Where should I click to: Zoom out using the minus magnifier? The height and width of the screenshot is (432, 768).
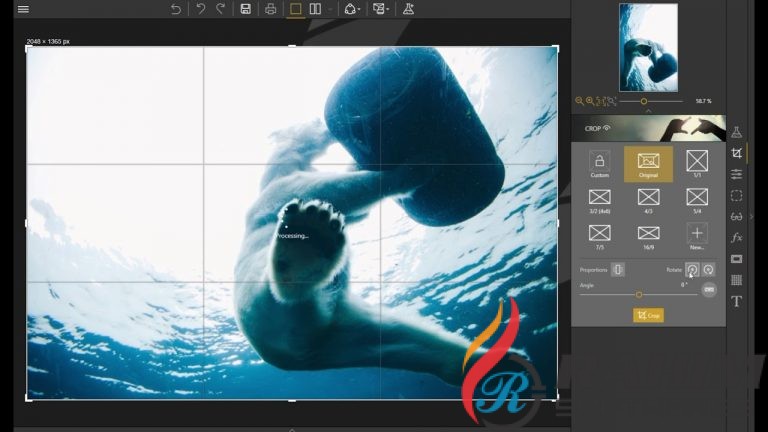(579, 101)
